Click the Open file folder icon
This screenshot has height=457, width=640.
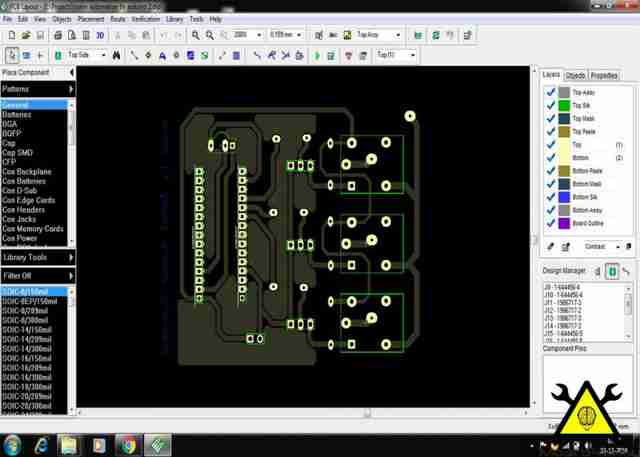point(26,35)
